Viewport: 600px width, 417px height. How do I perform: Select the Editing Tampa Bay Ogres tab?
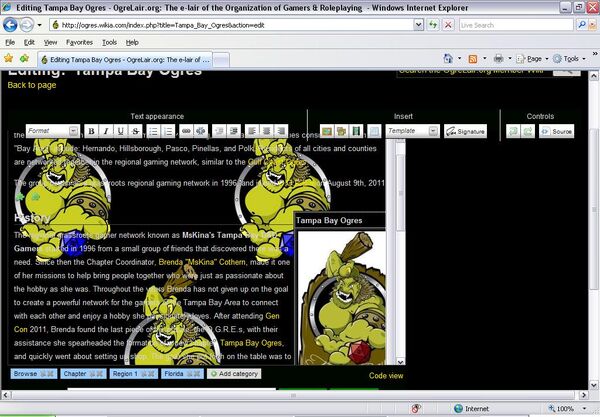pyautogui.click(x=125, y=60)
